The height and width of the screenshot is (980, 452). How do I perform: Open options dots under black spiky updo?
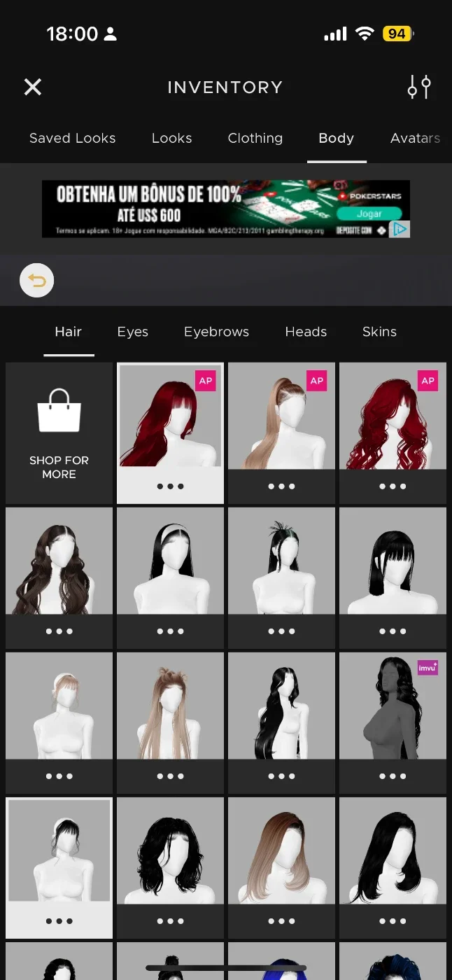pyautogui.click(x=281, y=631)
